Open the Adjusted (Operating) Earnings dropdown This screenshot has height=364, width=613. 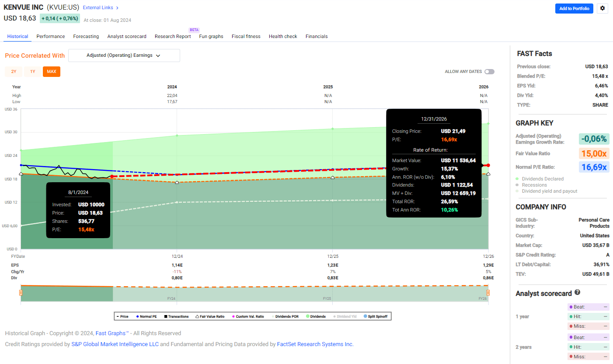(x=124, y=55)
